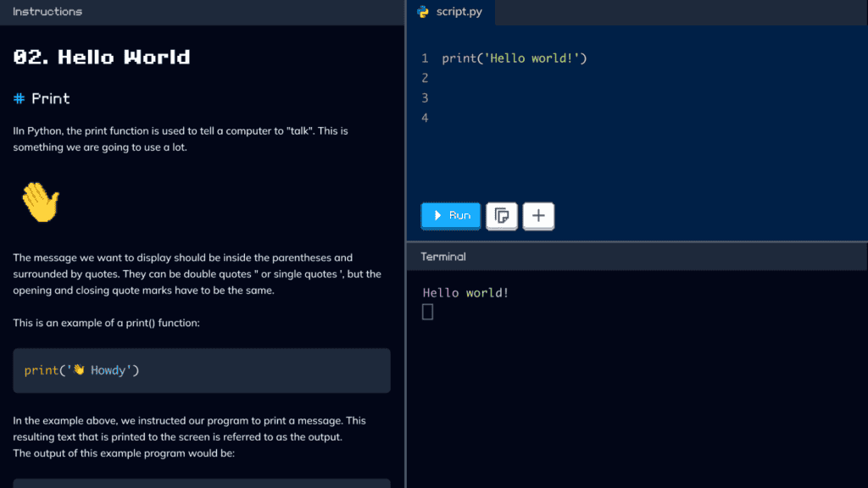The image size is (868, 488).
Task: Select the script.py tab
Action: [451, 12]
